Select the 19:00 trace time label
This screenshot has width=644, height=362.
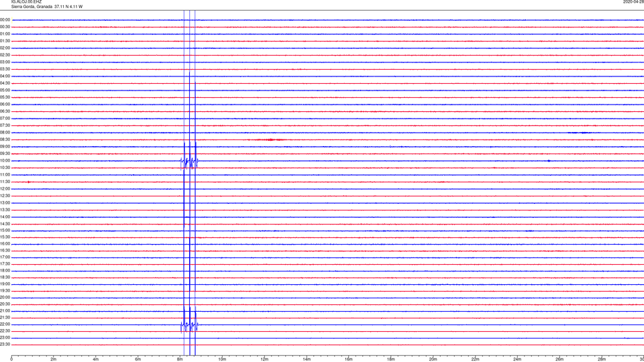coord(5,284)
